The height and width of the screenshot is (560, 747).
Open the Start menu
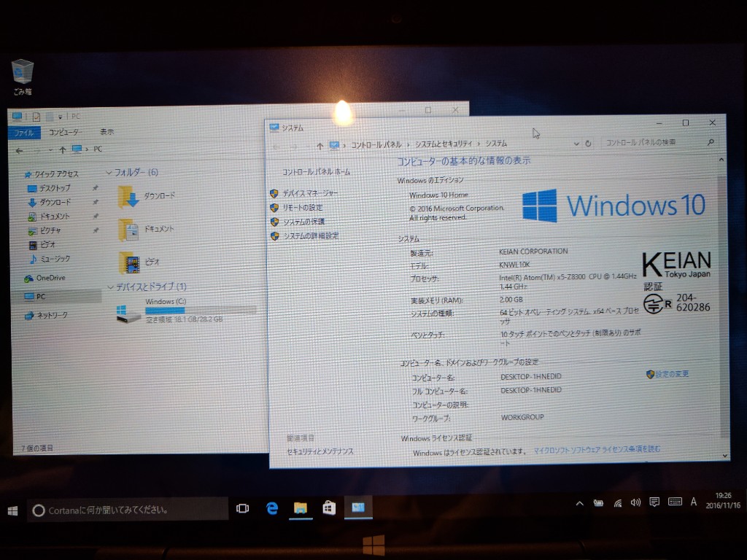pyautogui.click(x=13, y=510)
